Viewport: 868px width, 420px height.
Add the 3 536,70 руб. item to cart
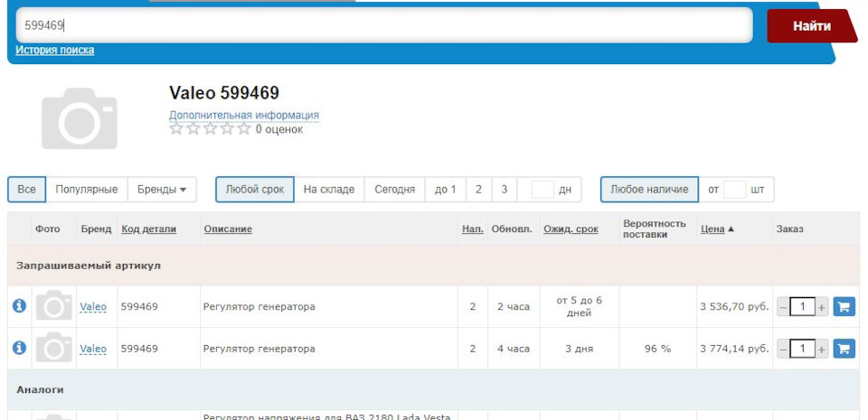pos(844,306)
